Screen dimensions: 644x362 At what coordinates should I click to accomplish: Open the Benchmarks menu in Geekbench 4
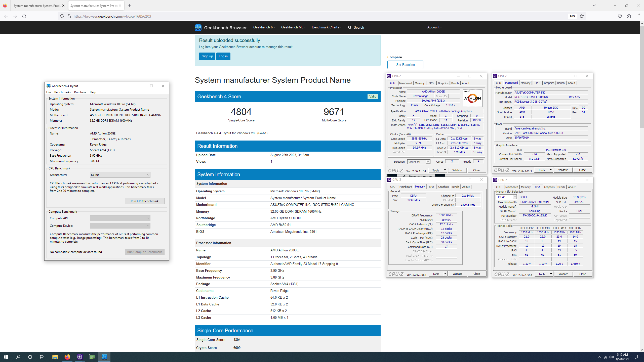click(62, 92)
